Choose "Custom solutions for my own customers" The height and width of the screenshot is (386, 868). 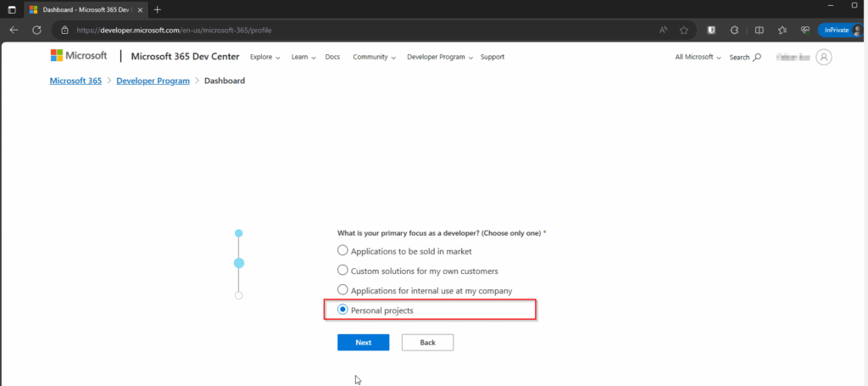pyautogui.click(x=342, y=271)
